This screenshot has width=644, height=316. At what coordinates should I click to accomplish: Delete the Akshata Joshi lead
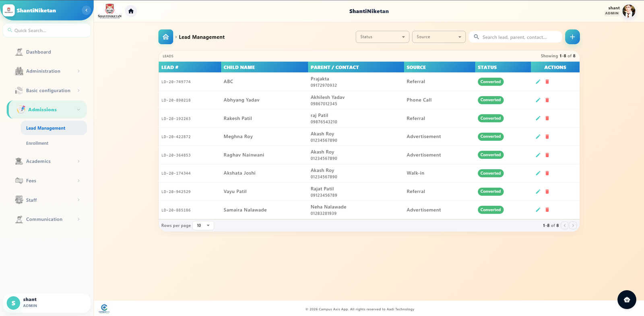(547, 173)
